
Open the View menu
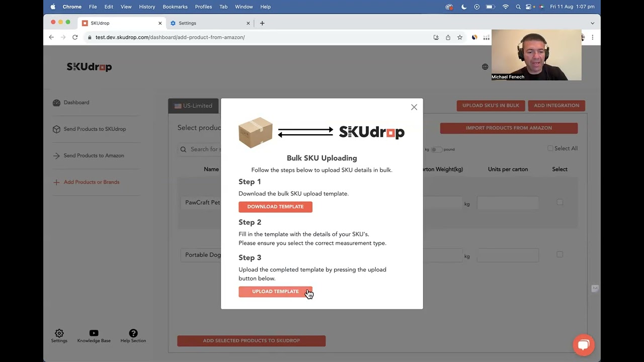[126, 7]
